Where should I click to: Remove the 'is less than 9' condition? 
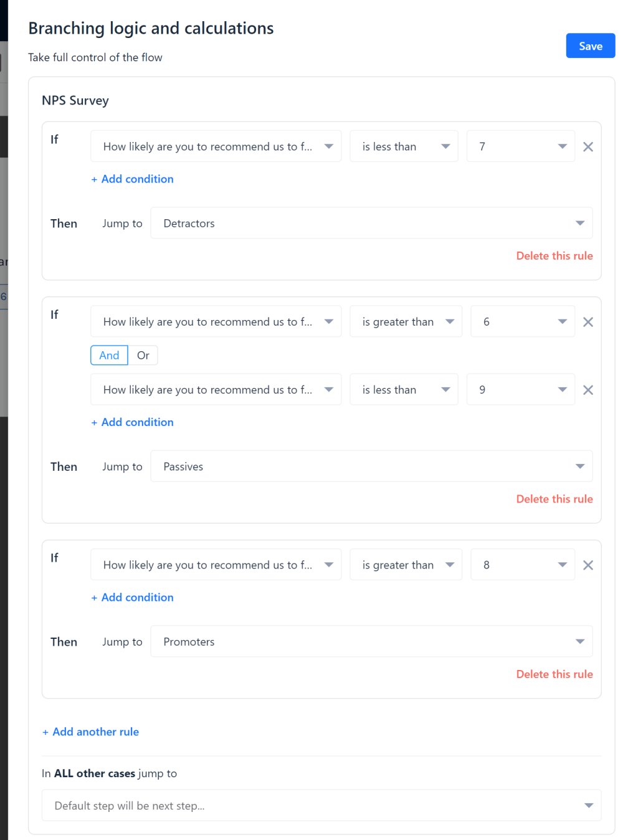click(x=587, y=390)
